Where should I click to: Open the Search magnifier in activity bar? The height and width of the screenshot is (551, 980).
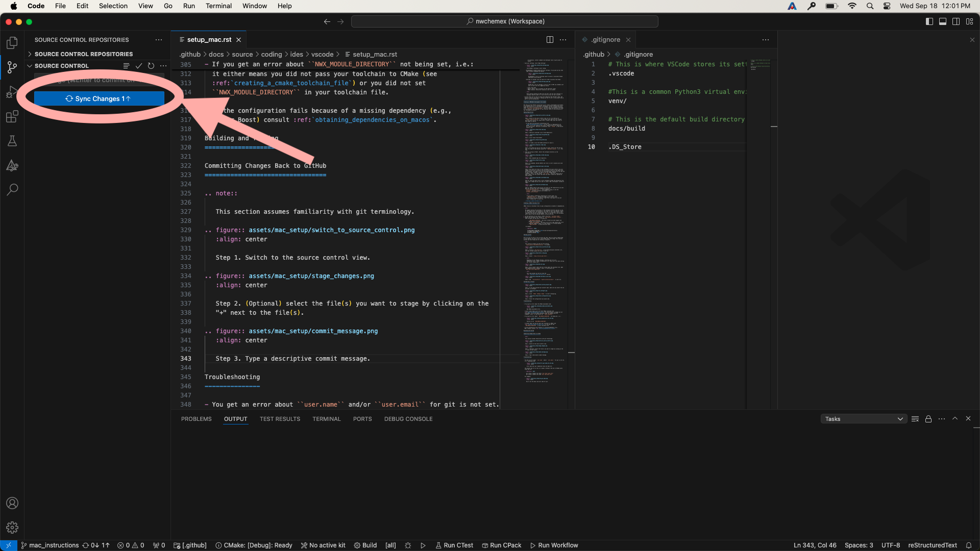(x=12, y=190)
